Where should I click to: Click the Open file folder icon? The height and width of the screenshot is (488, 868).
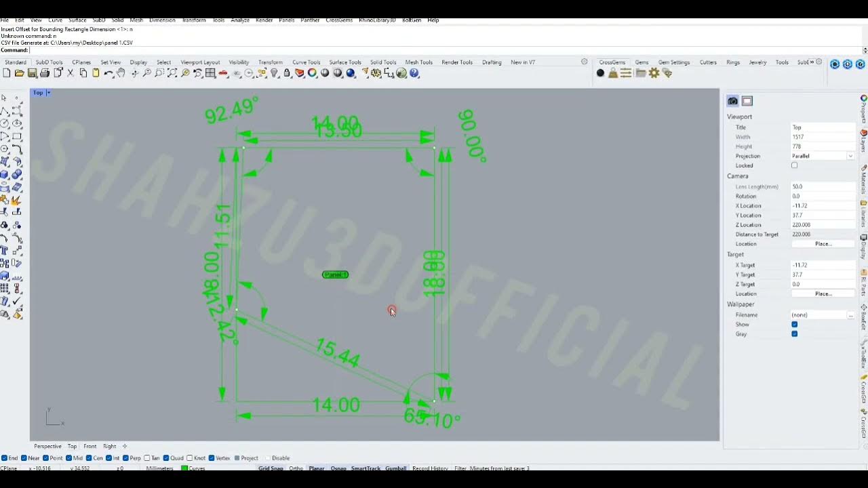(19, 73)
